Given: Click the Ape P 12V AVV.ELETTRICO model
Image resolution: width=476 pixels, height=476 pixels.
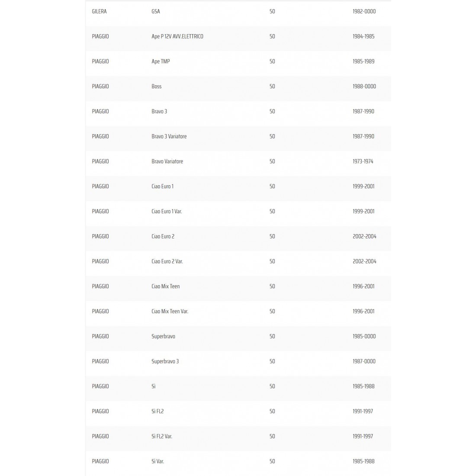Looking at the screenshot, I should [x=177, y=36].
